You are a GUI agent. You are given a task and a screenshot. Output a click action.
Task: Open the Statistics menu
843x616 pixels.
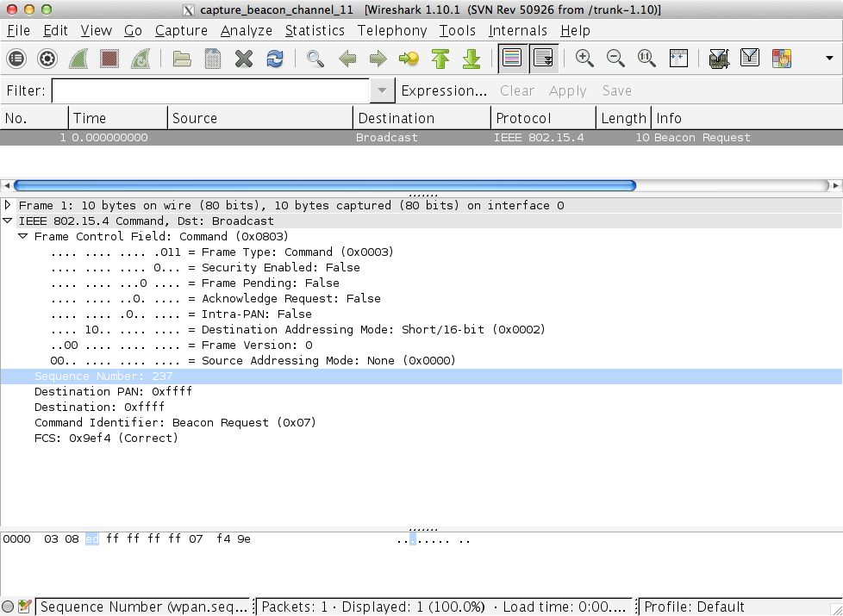tap(315, 31)
